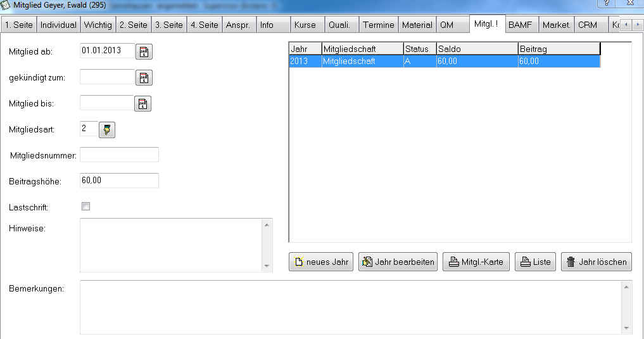Viewport: 644px width, 339px height.
Task: Click the Mitgliedschaft column header
Action: [x=363, y=49]
